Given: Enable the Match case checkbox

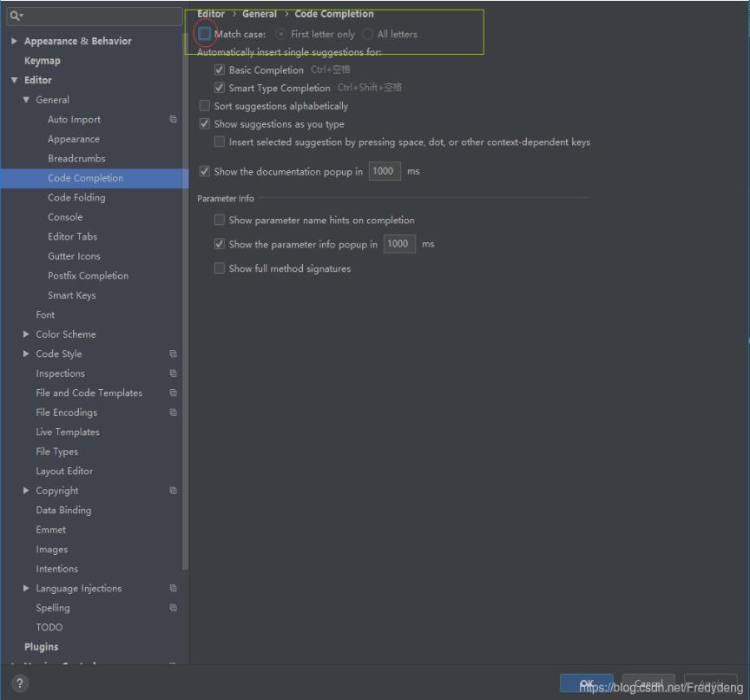Looking at the screenshot, I should pos(204,34).
